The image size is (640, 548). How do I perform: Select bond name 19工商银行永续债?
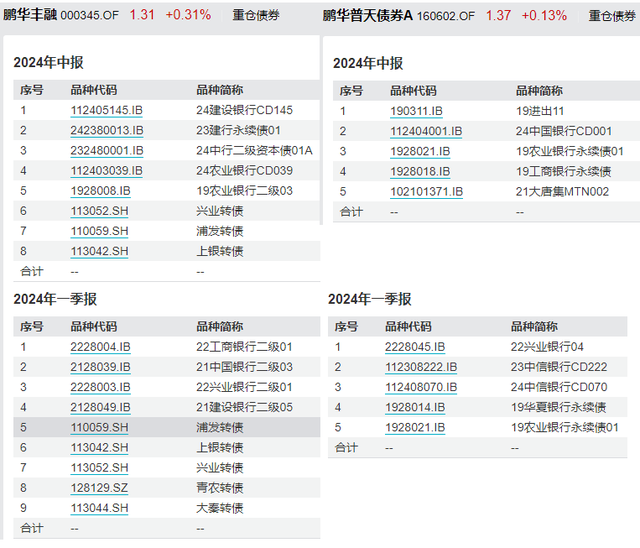564,171
